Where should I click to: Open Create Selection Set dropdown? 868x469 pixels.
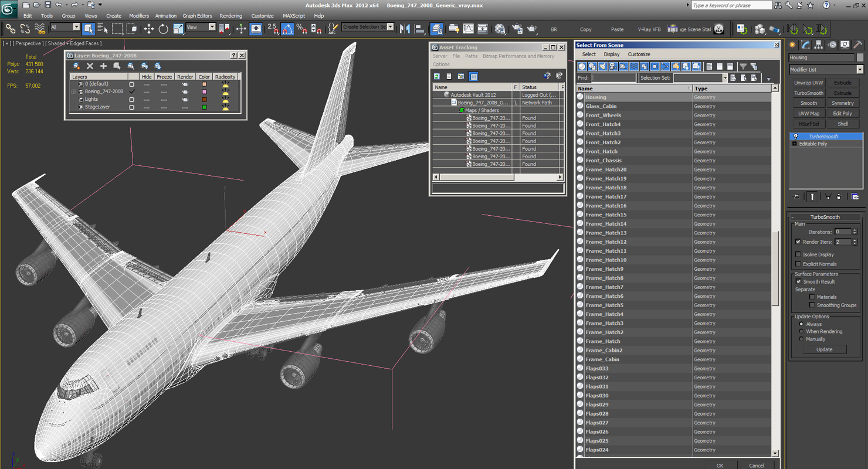point(368,27)
